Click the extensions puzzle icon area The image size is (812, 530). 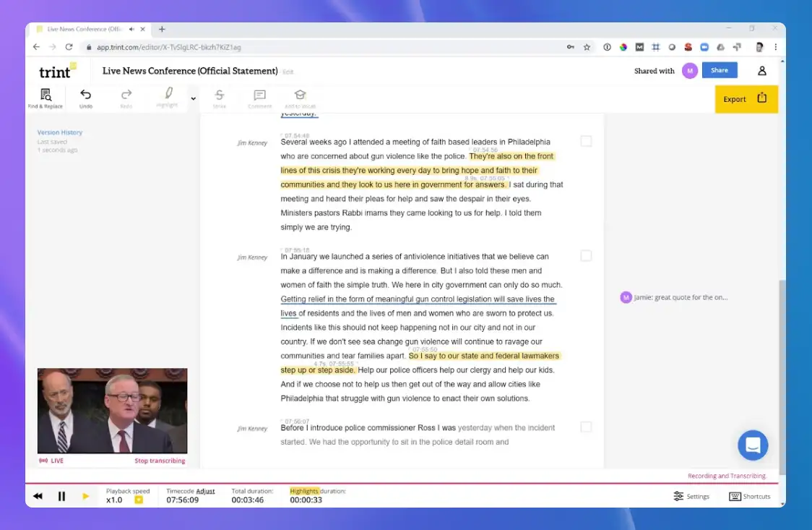pyautogui.click(x=737, y=47)
